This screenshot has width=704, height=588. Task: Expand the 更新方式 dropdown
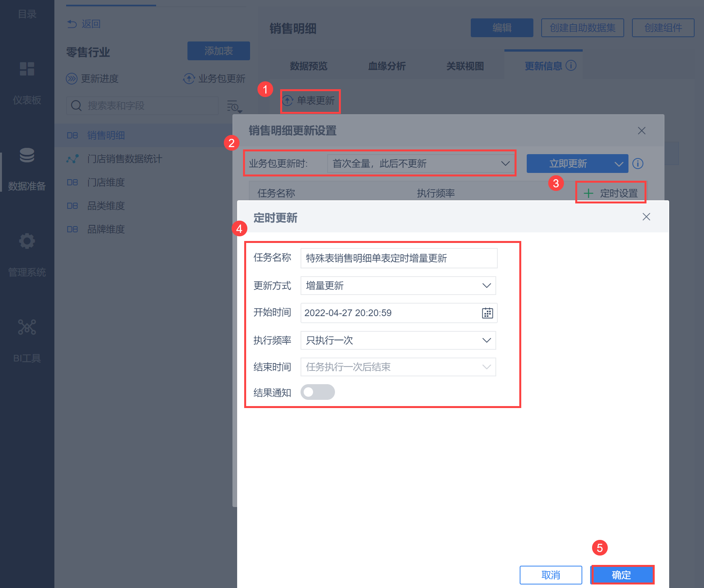point(398,286)
